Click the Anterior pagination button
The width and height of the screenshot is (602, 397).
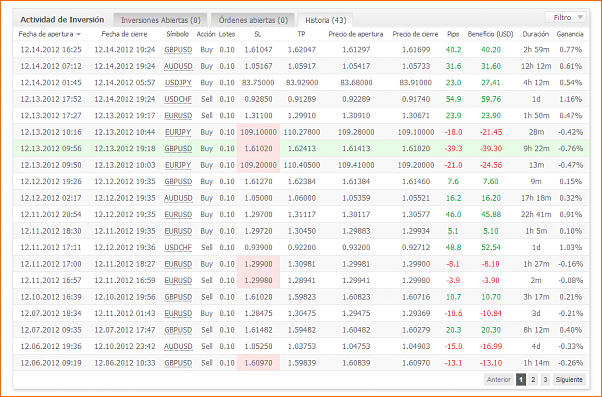[499, 380]
